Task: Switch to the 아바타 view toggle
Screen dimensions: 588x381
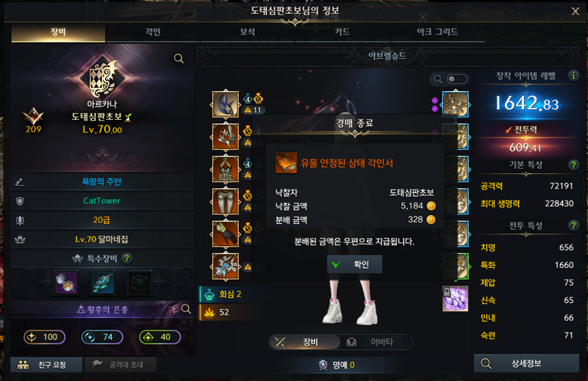Action: (x=375, y=342)
